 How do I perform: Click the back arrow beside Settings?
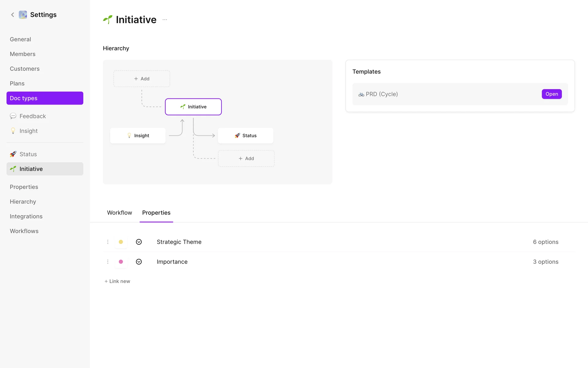point(13,15)
